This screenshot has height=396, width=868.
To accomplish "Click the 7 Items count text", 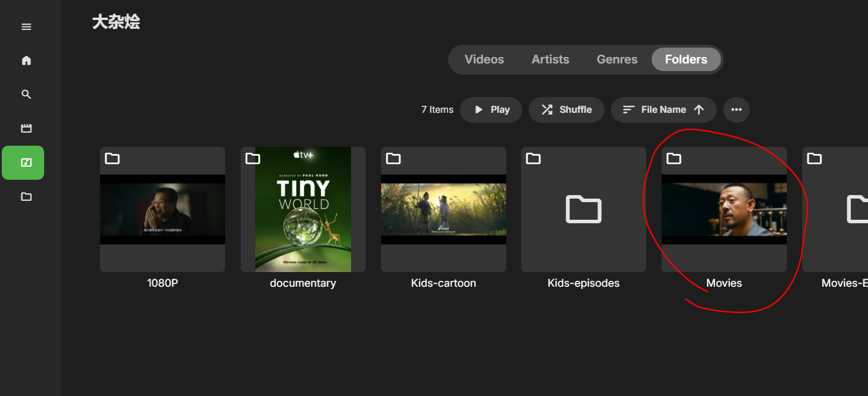I will pos(438,110).
